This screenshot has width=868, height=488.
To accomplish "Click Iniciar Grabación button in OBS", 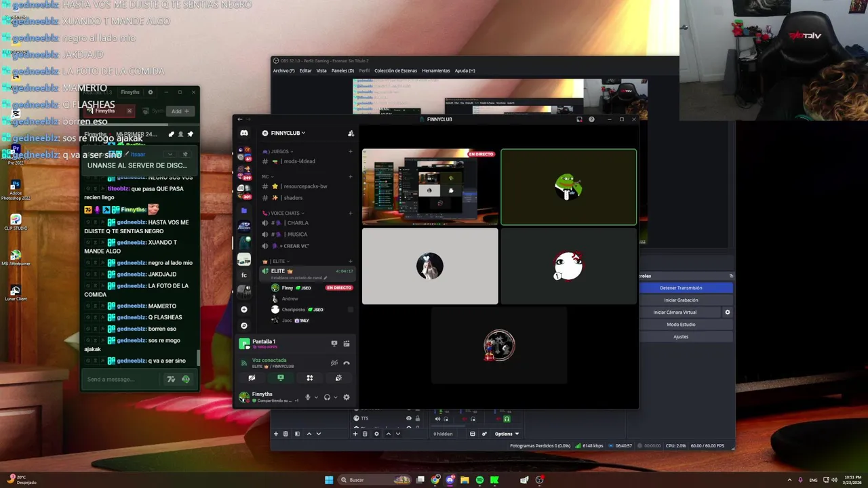I will pos(681,300).
